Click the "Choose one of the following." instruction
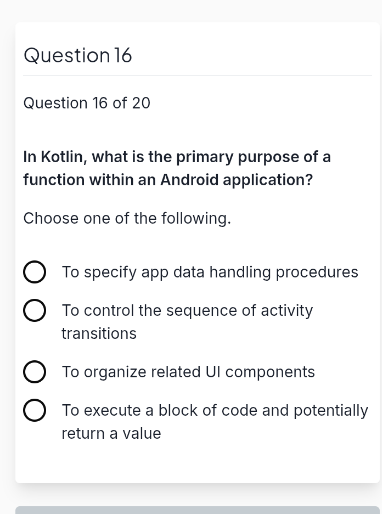 click(127, 219)
